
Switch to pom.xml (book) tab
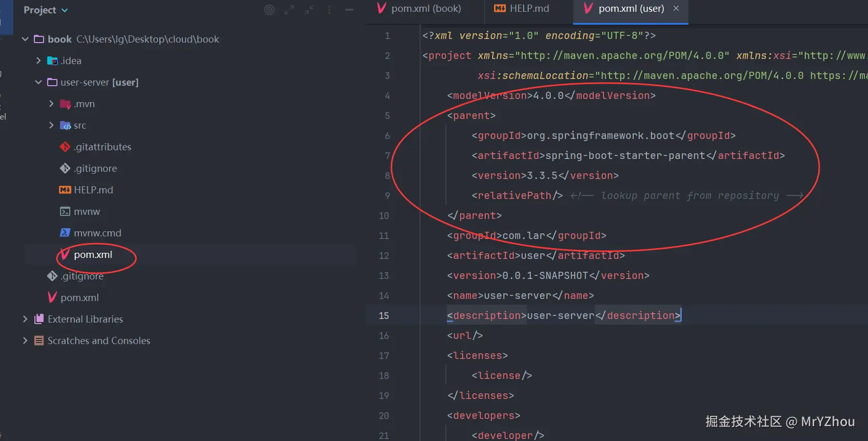(x=426, y=9)
